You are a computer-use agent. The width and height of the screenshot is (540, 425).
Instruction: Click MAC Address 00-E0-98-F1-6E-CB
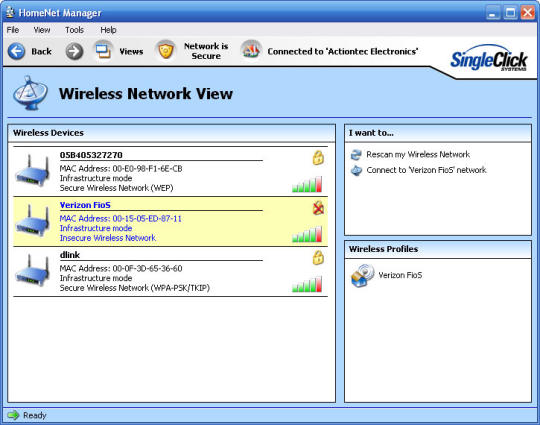[x=121, y=168]
